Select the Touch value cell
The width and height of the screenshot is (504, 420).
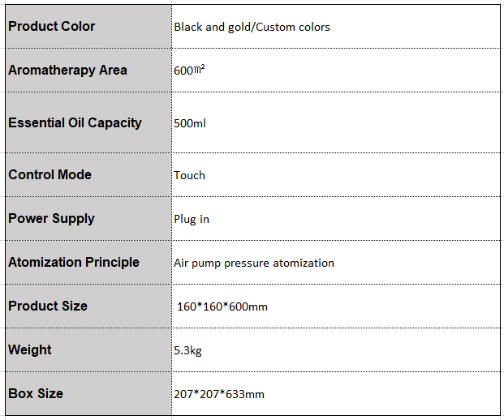click(x=336, y=174)
